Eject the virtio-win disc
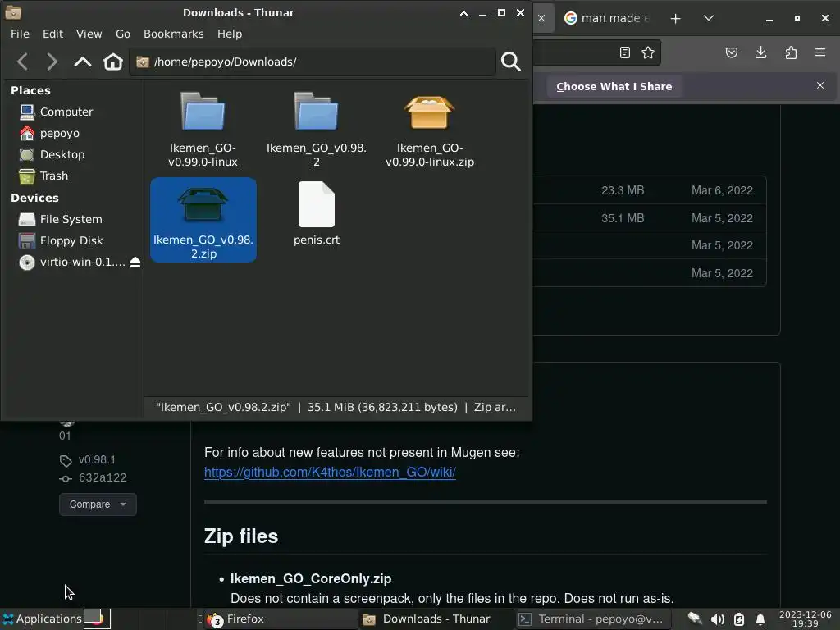Screen dimensions: 840x630 pyautogui.click(x=135, y=262)
